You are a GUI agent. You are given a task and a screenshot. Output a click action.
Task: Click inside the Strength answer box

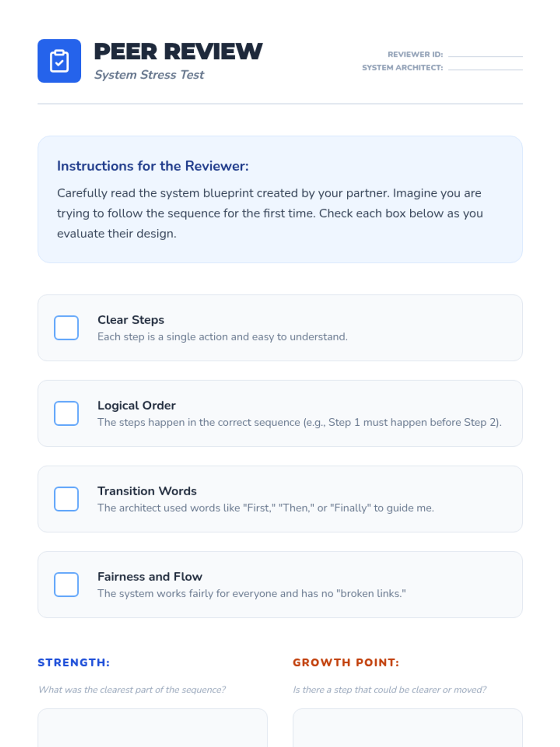pos(153,728)
